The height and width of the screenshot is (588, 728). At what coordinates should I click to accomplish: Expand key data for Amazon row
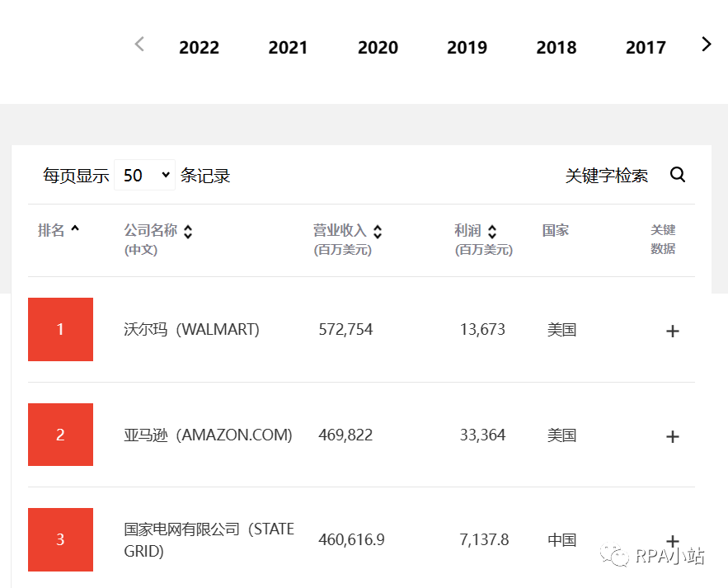click(672, 436)
